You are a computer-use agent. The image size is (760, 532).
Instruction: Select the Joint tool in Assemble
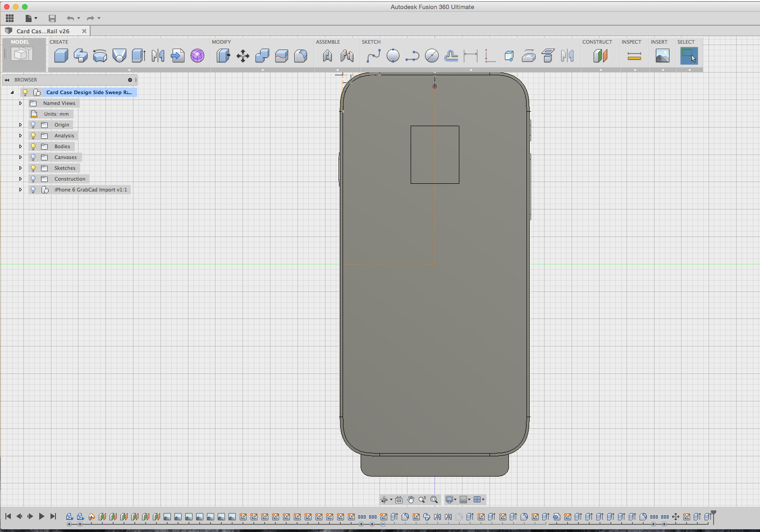pyautogui.click(x=328, y=56)
